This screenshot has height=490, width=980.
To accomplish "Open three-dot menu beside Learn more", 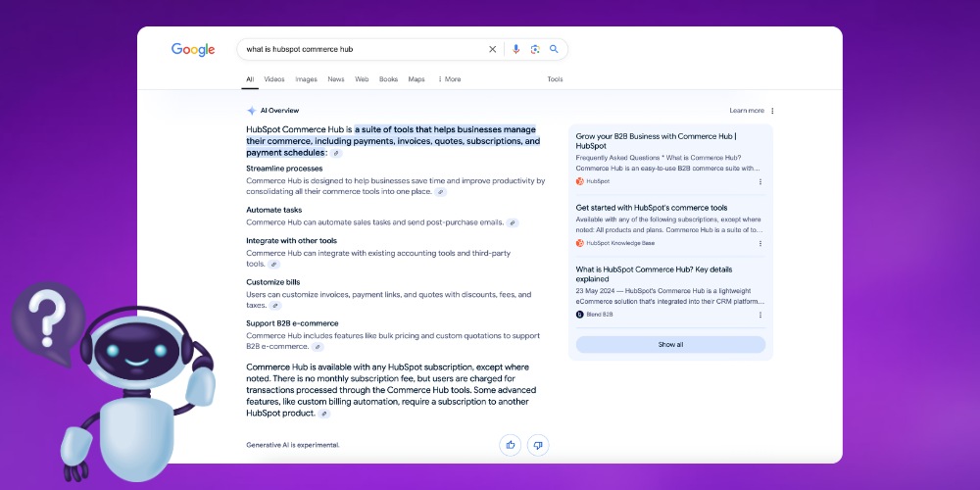I will point(772,111).
